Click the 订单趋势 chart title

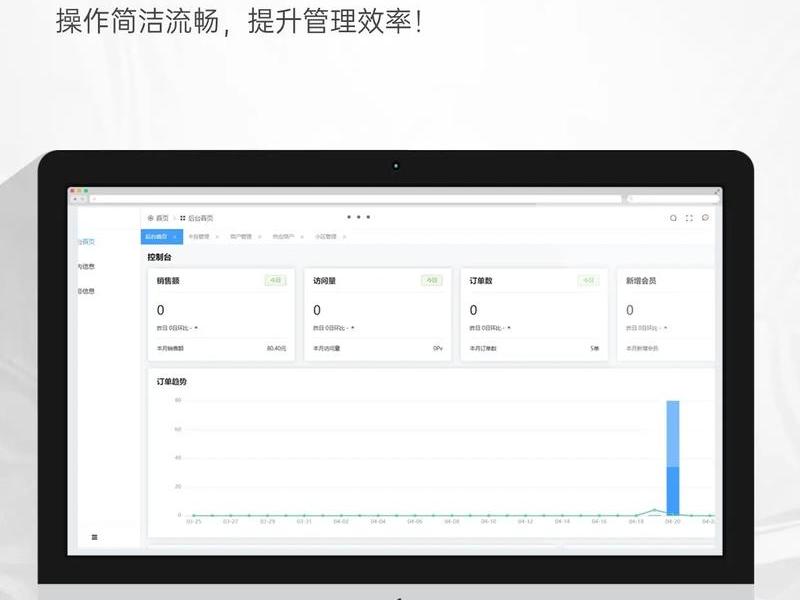(x=172, y=382)
